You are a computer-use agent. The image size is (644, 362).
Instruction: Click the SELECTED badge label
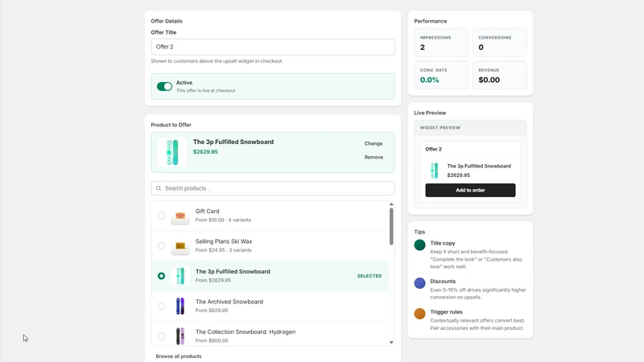(x=369, y=276)
